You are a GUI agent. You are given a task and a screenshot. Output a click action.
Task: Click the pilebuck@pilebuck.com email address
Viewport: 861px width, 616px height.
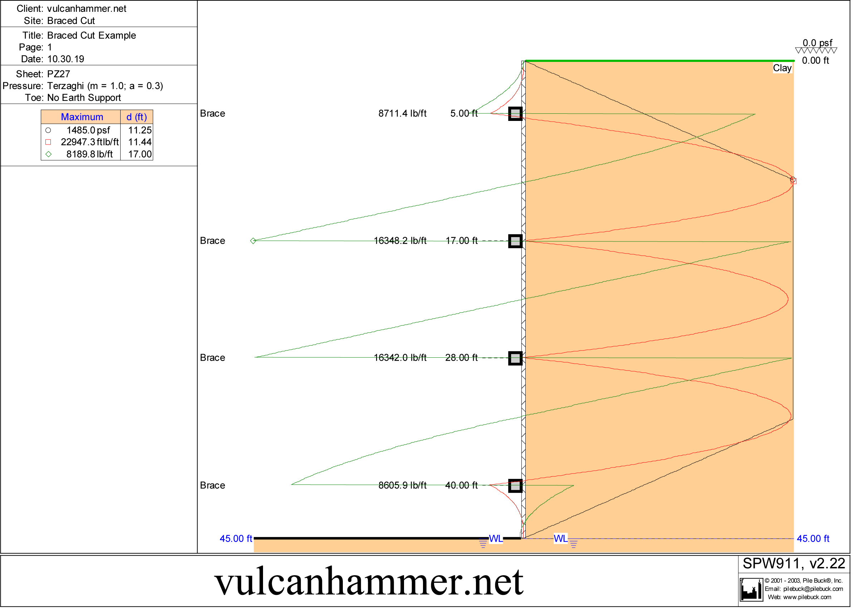[813, 589]
